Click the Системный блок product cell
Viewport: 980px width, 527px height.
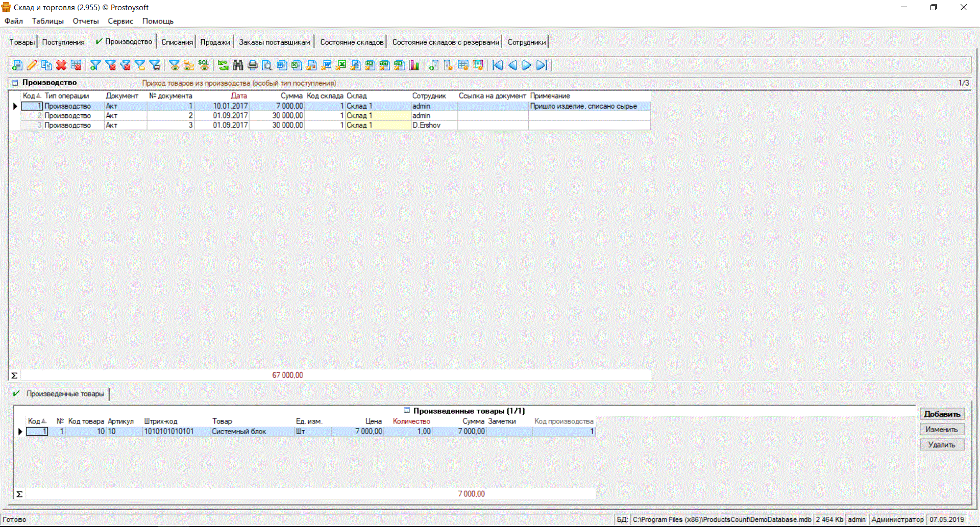[239, 432]
